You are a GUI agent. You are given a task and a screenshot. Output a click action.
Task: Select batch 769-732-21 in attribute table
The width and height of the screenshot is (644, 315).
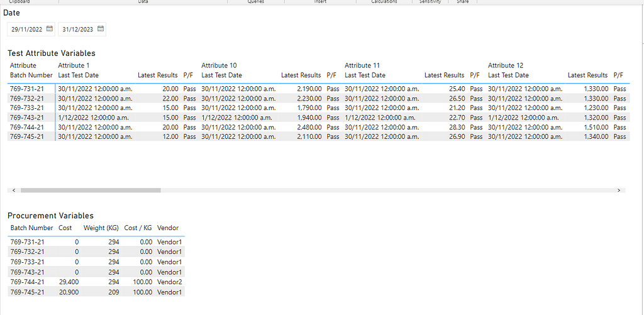point(26,99)
